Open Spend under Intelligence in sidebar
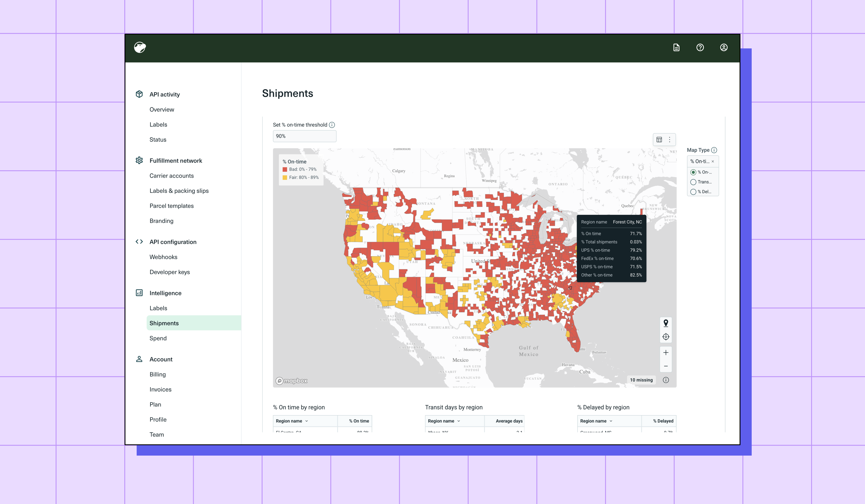Image resolution: width=865 pixels, height=504 pixels. (158, 338)
